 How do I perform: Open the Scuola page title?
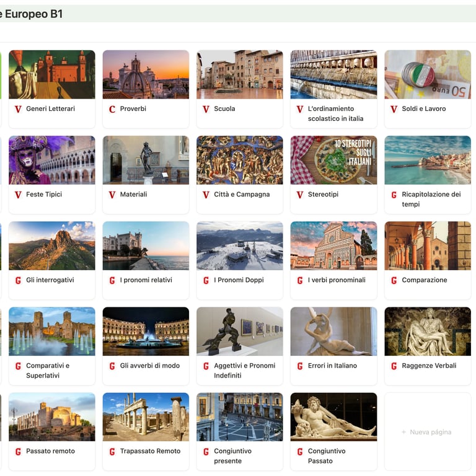(224, 108)
